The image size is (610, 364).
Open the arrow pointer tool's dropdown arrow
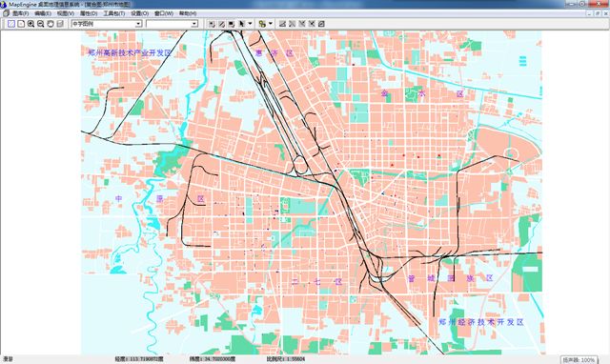[250, 24]
